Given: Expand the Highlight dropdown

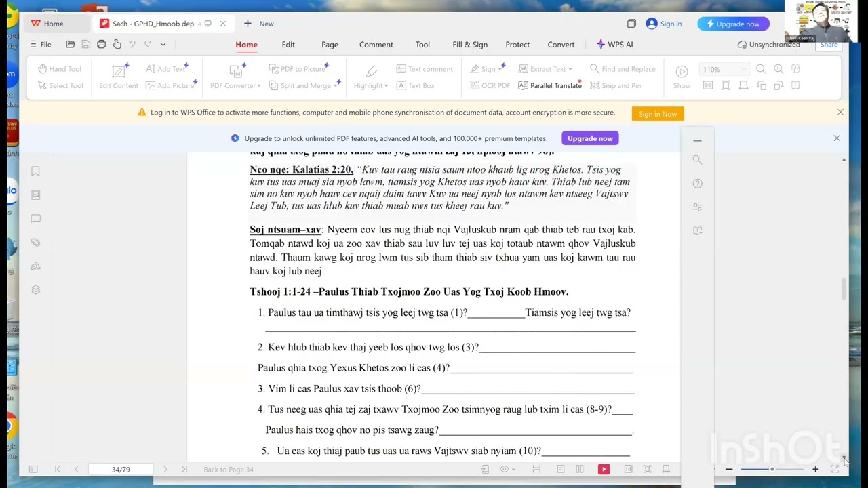Looking at the screenshot, I should [x=386, y=86].
